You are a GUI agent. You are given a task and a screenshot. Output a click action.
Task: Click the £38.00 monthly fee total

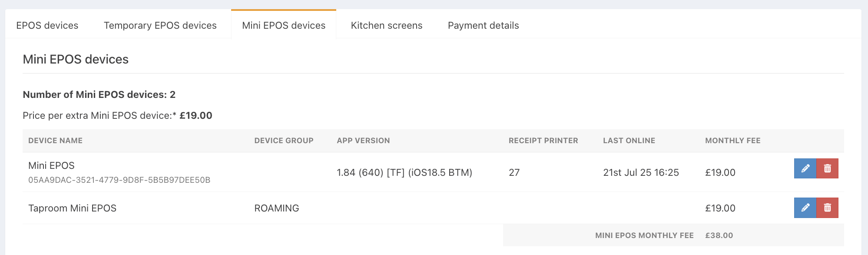point(719,235)
